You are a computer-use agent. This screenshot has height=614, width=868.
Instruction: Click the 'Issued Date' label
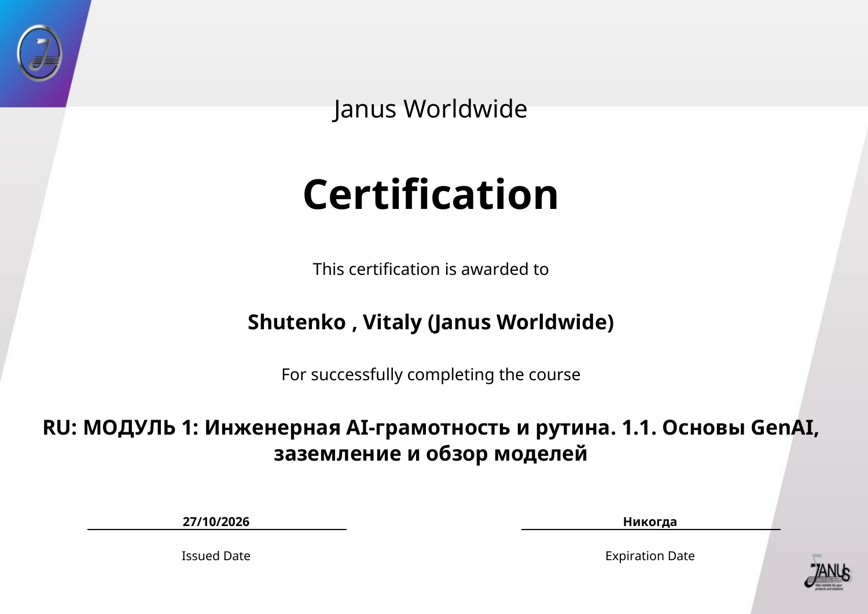point(216,556)
